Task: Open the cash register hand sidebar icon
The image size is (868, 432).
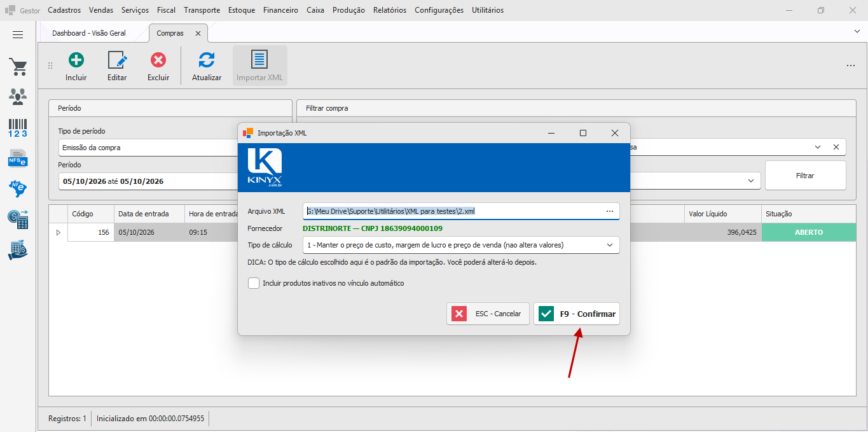Action: click(x=18, y=250)
